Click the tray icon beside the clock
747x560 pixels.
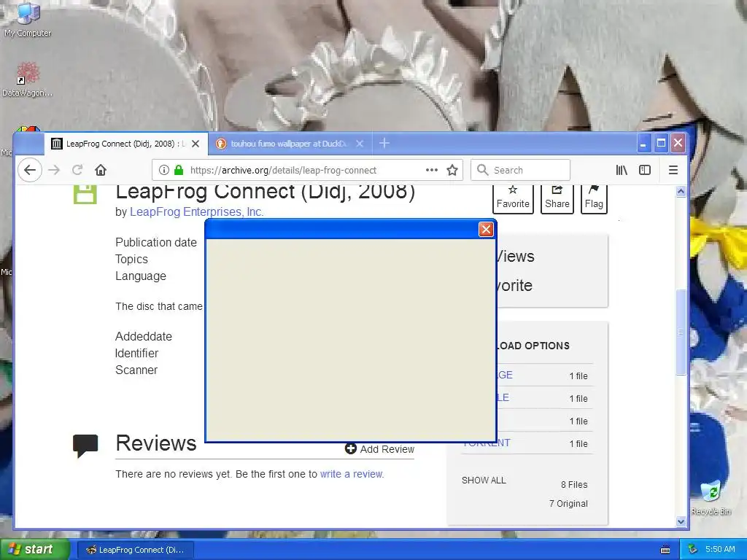click(x=693, y=550)
